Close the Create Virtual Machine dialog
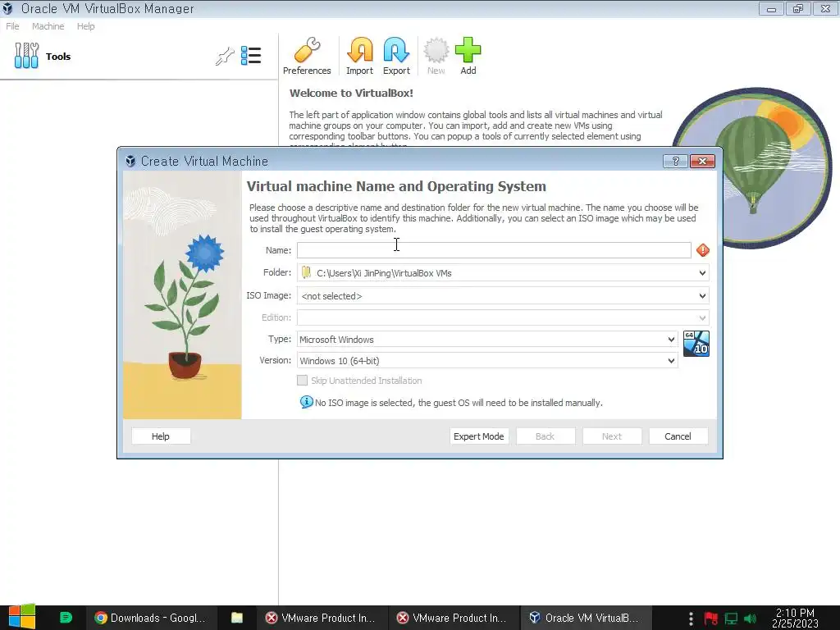Viewport: 840px width, 630px height. (702, 162)
